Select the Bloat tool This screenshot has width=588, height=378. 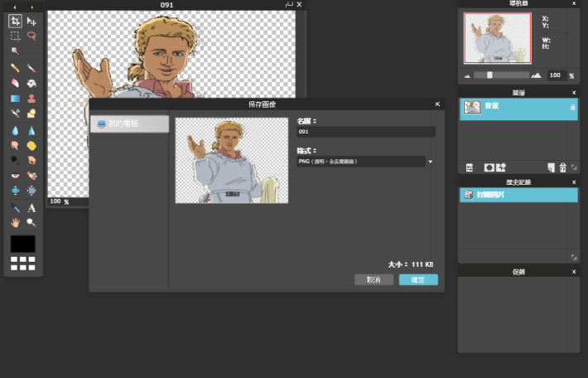pyautogui.click(x=15, y=191)
